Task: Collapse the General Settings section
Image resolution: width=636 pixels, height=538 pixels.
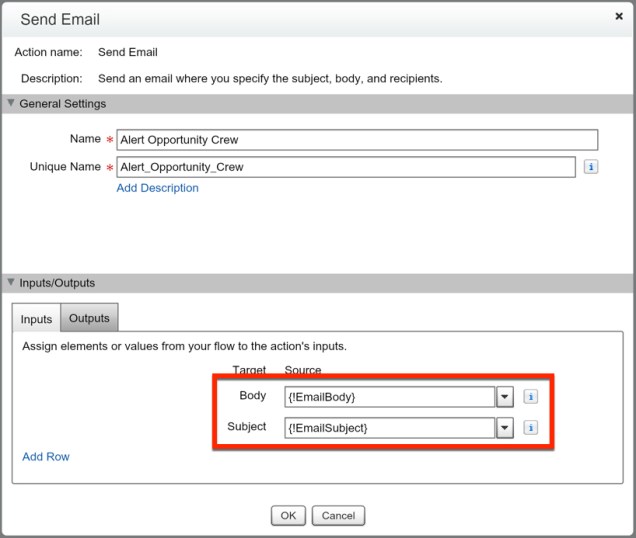Action: (11, 104)
